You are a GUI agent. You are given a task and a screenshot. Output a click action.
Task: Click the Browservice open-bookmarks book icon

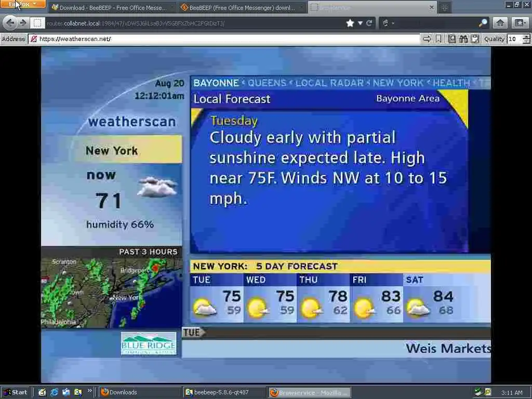coord(451,39)
